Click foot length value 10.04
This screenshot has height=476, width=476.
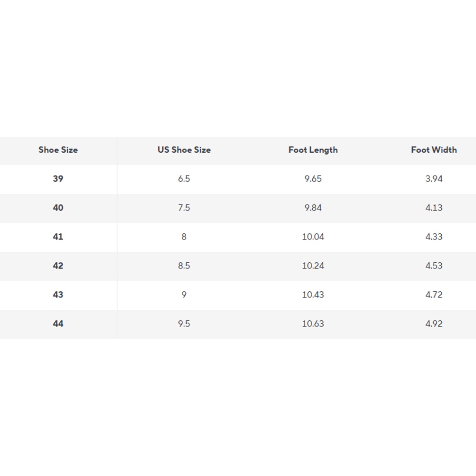click(313, 237)
